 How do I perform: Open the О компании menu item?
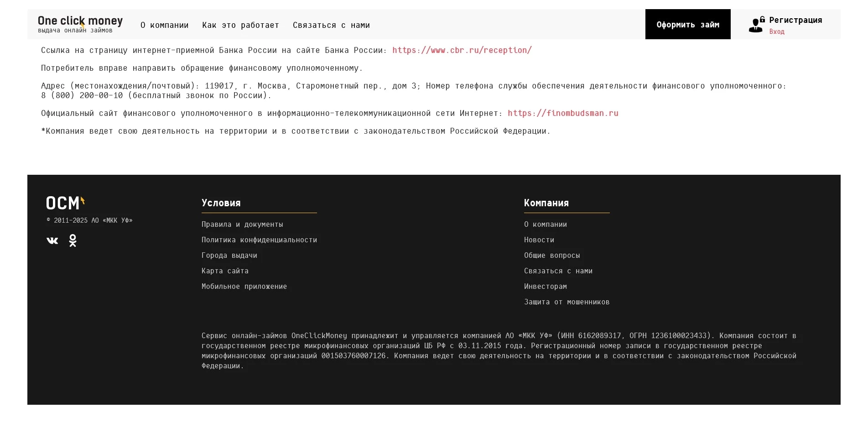(x=165, y=25)
